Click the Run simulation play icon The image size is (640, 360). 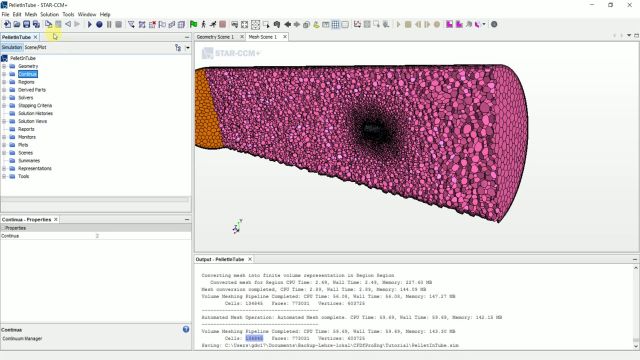coord(89,24)
